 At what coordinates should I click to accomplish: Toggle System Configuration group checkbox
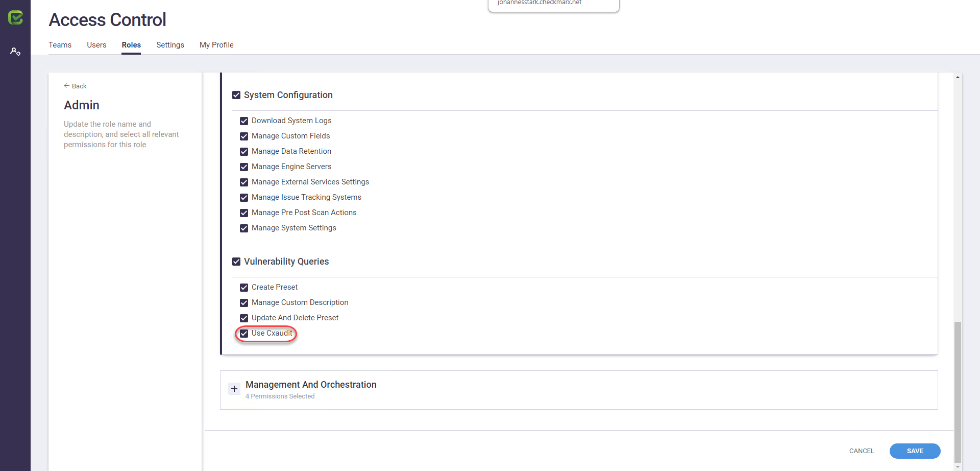[236, 95]
